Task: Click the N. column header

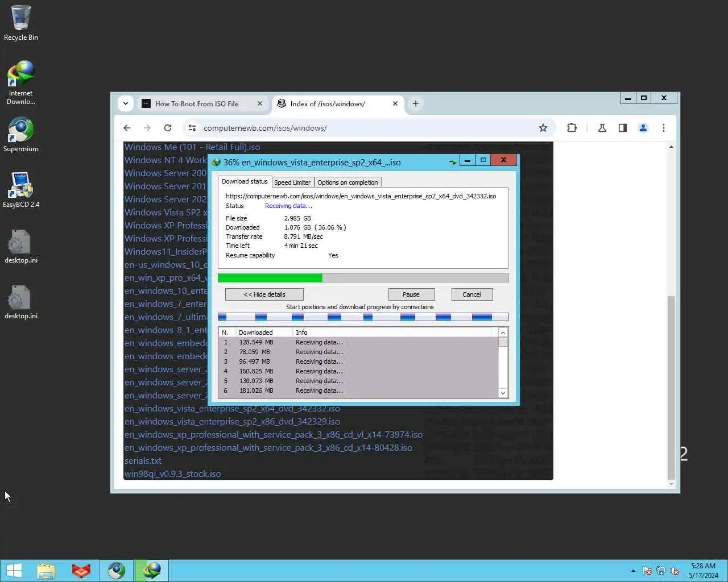Action: tap(227, 332)
